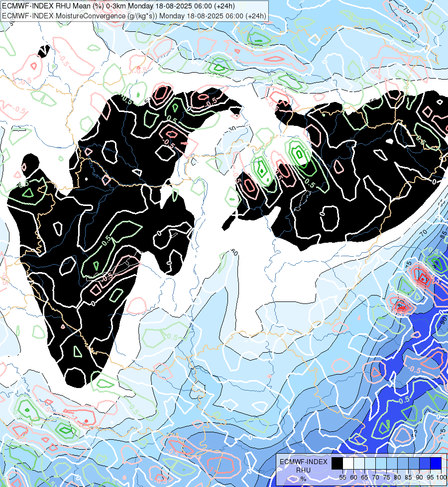Click the legend tick label 80
This screenshot has height=487, width=448.
[397, 478]
